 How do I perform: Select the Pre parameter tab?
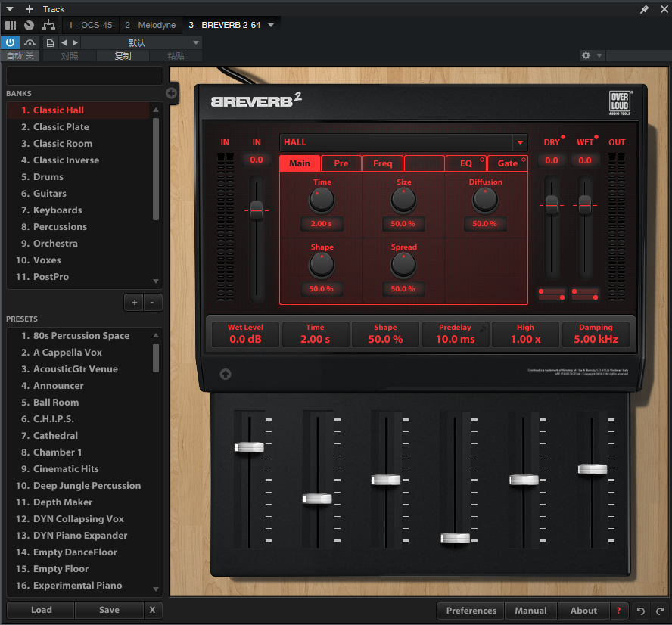coord(341,163)
